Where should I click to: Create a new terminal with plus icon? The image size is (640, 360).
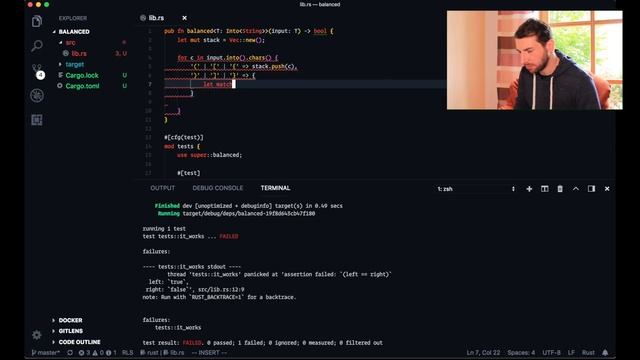pos(529,189)
